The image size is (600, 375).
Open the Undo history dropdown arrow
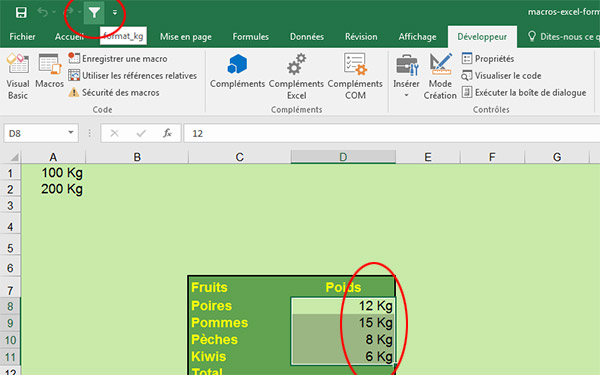tap(54, 12)
